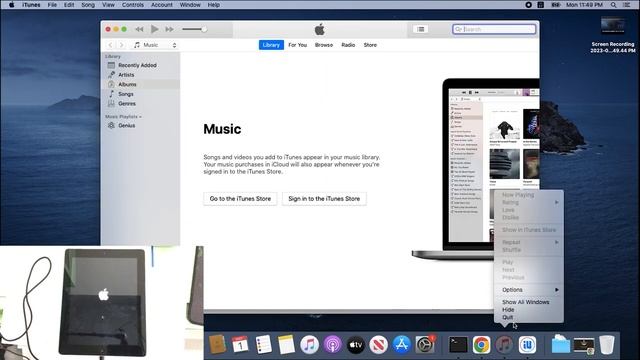This screenshot has height=360, width=640.
Task: Go forward with the right chevron
Action: coord(121,45)
